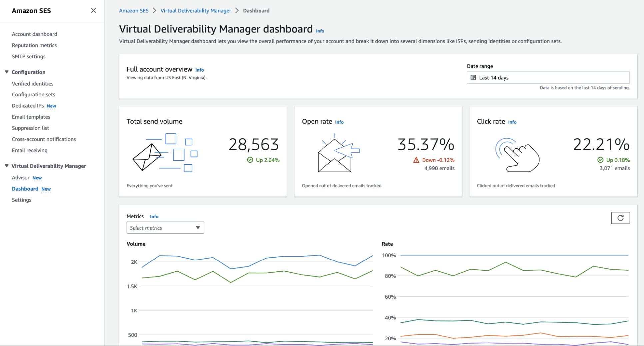This screenshot has height=346, width=644.
Task: Open Reputation metrics in sidebar
Action: [x=34, y=45]
